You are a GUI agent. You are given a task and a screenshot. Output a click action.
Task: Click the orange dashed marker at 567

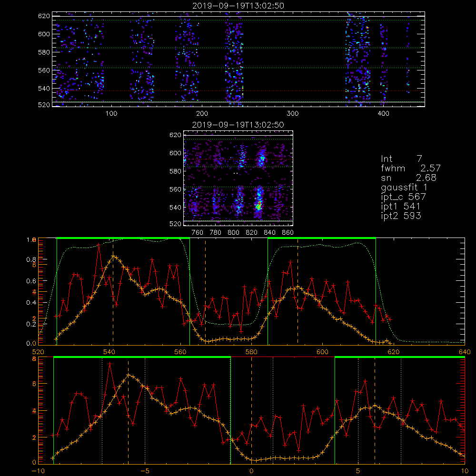point(205,291)
